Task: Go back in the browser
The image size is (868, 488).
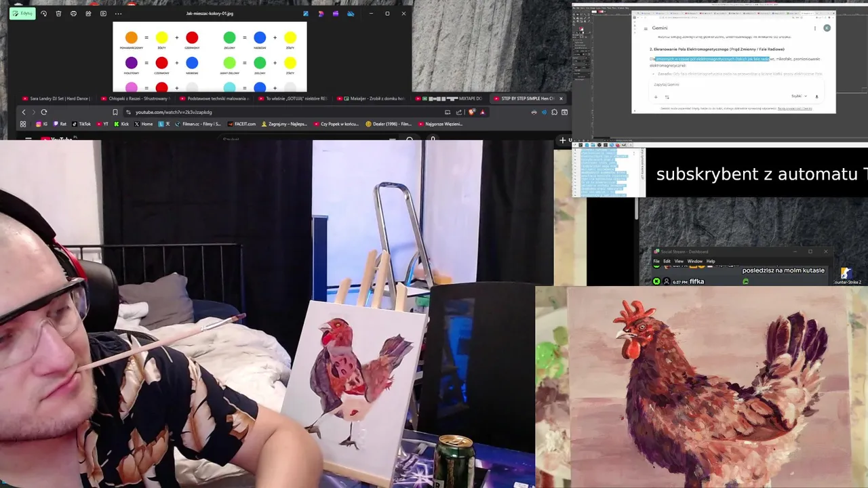Action: pos(24,112)
